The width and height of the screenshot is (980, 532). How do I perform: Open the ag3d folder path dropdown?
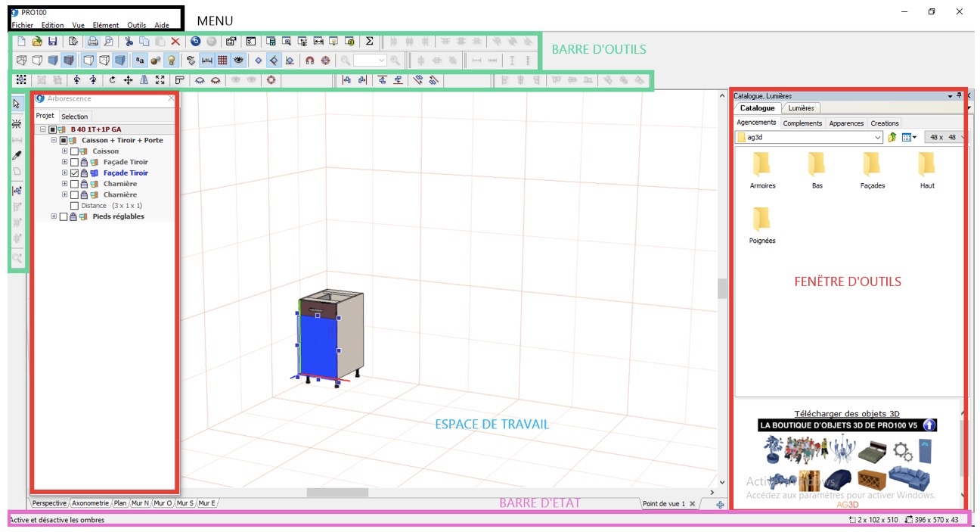[877, 138]
